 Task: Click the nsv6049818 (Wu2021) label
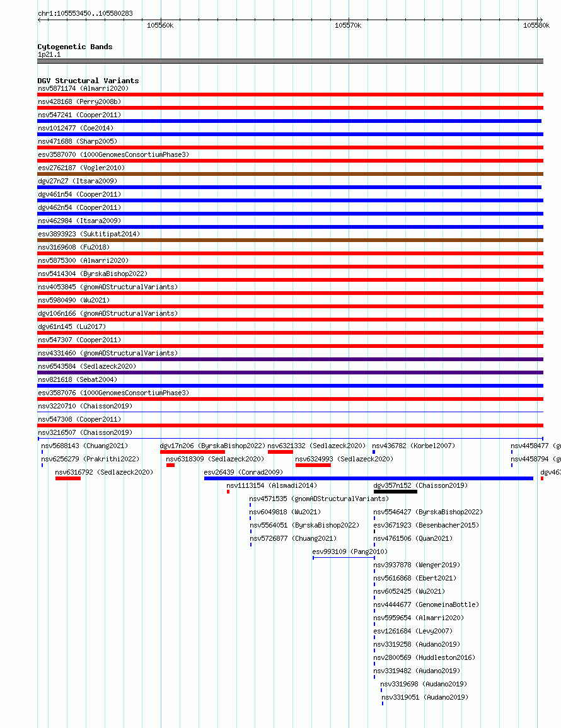click(285, 512)
